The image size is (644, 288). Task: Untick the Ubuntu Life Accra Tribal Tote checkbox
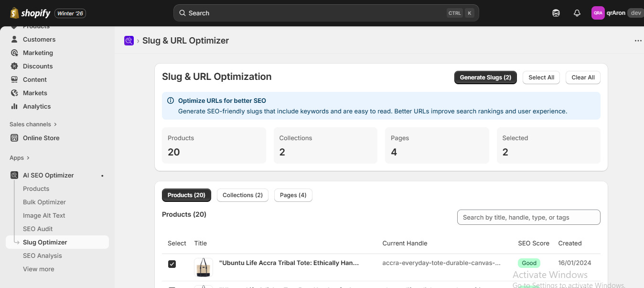click(172, 264)
